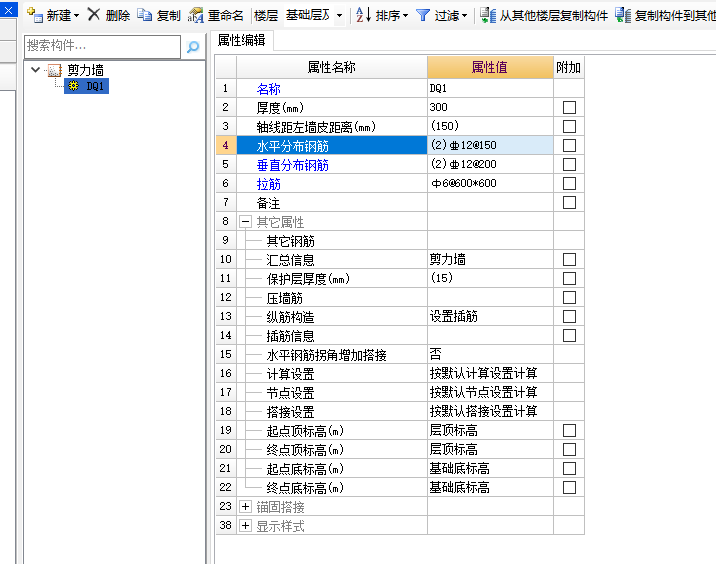This screenshot has width=716, height=564.
Task: Click the ⌀6@600*600 拉筋 value
Action: point(490,184)
